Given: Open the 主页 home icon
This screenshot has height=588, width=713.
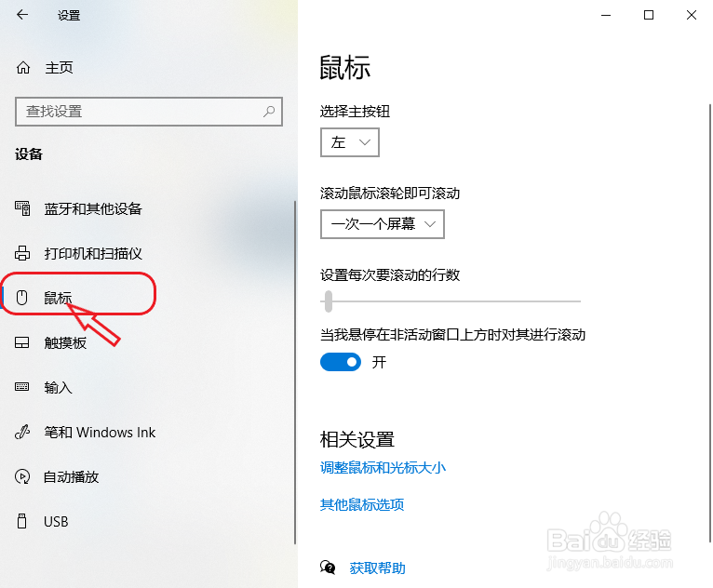Looking at the screenshot, I should [x=23, y=68].
